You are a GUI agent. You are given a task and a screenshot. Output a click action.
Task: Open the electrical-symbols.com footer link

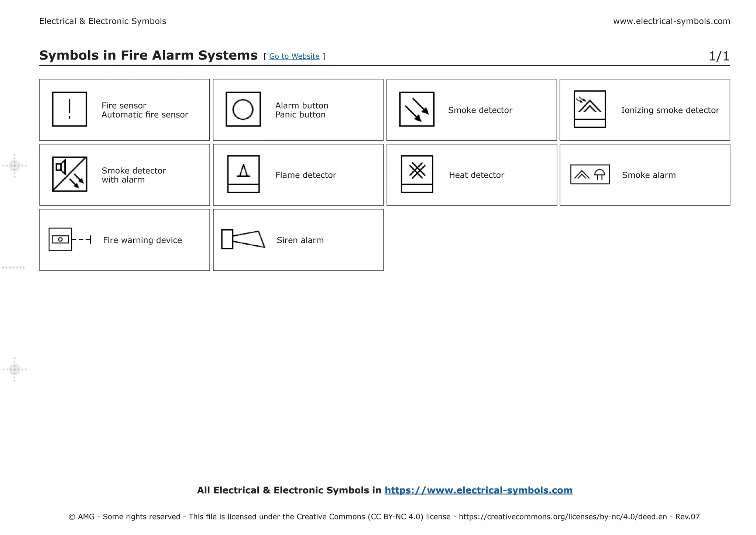click(478, 490)
